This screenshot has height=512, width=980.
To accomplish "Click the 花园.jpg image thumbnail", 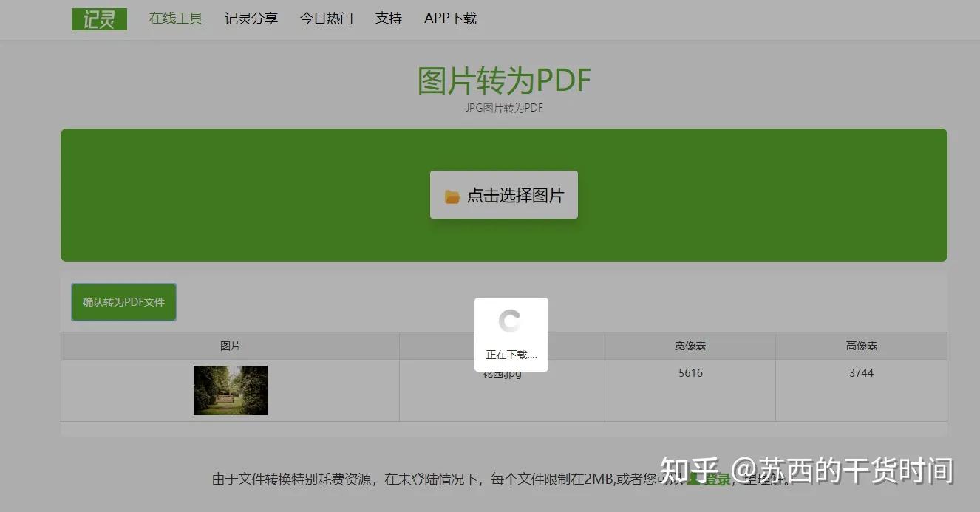I will [x=230, y=390].
